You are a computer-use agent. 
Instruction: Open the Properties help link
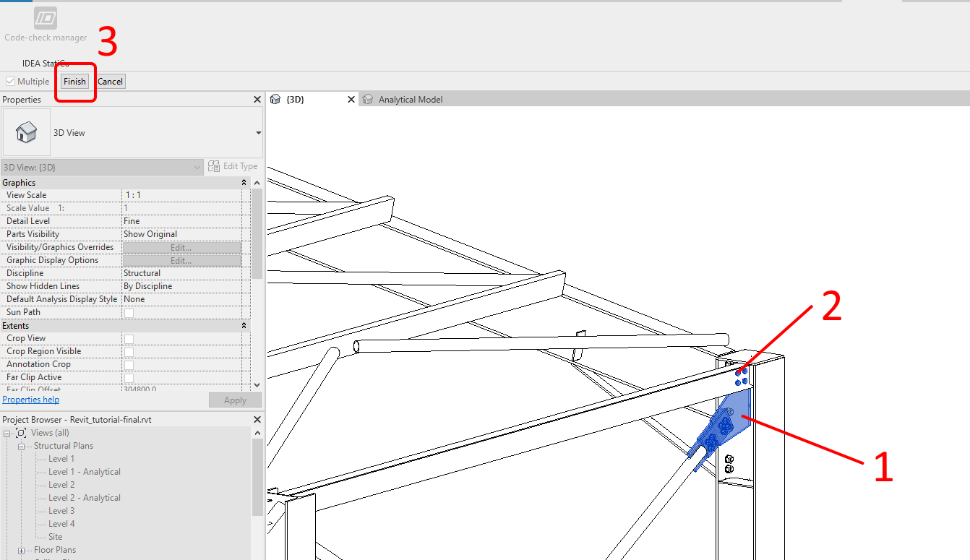tap(31, 400)
